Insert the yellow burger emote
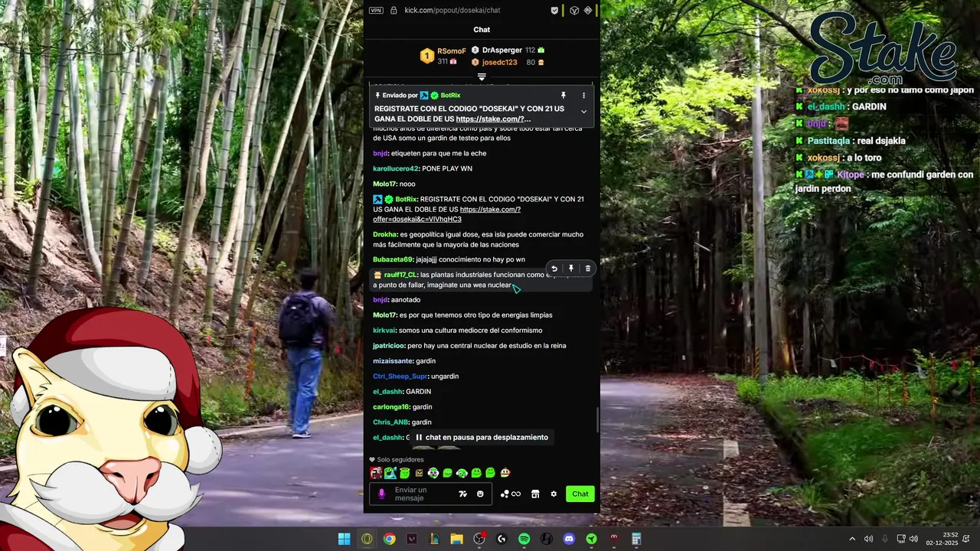Image resolution: width=980 pixels, height=551 pixels. click(x=505, y=473)
